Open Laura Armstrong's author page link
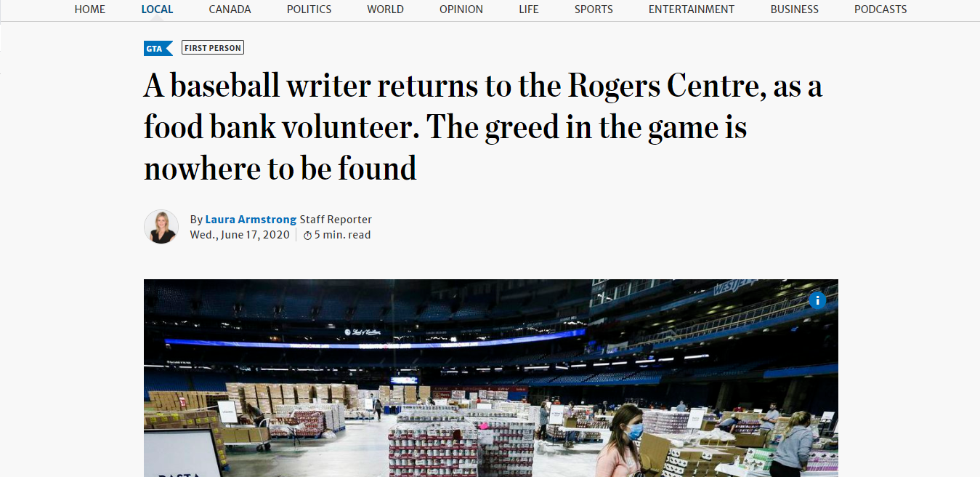This screenshot has height=477, width=980. tap(251, 220)
